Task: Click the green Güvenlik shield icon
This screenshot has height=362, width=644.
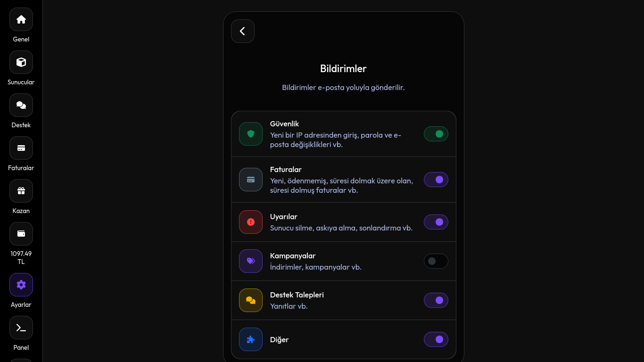Action: pos(251,134)
